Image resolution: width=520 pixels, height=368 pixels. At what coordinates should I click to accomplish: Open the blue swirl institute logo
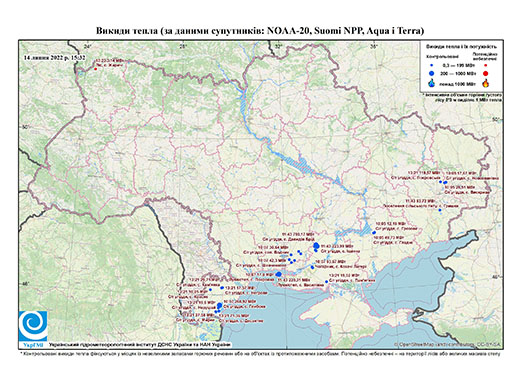pos(33,326)
